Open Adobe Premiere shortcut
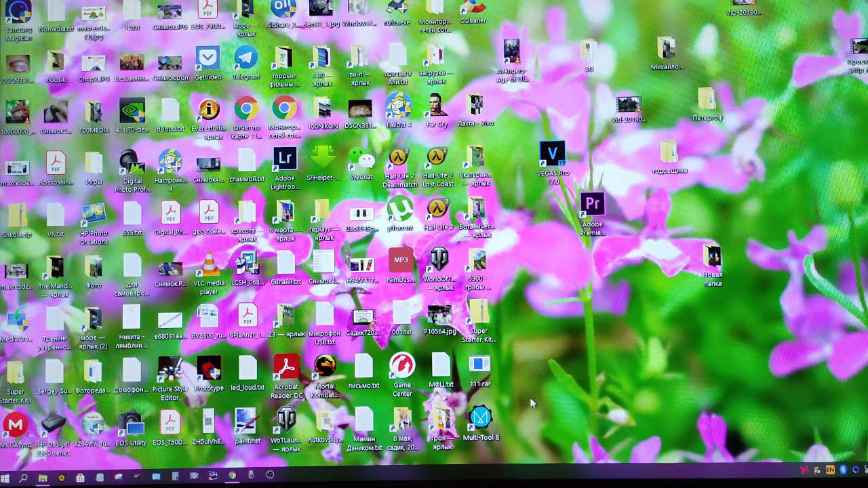 pos(593,203)
